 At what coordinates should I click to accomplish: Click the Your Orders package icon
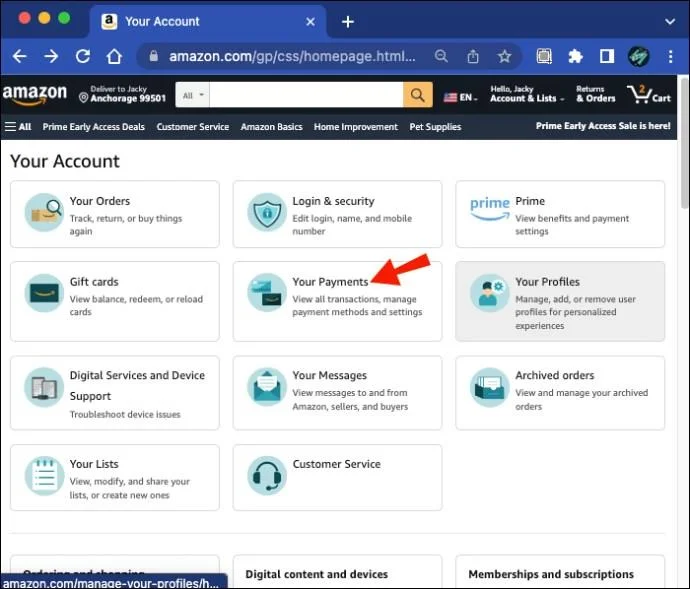point(44,213)
